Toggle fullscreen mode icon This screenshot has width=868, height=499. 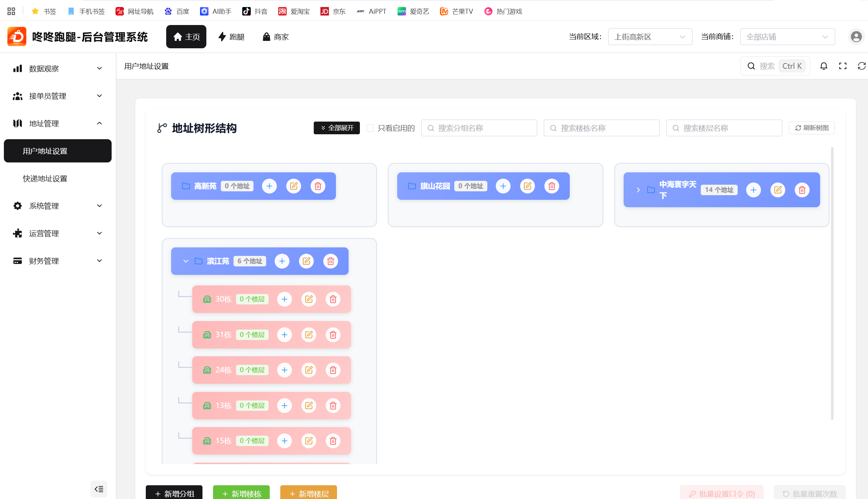click(x=843, y=66)
